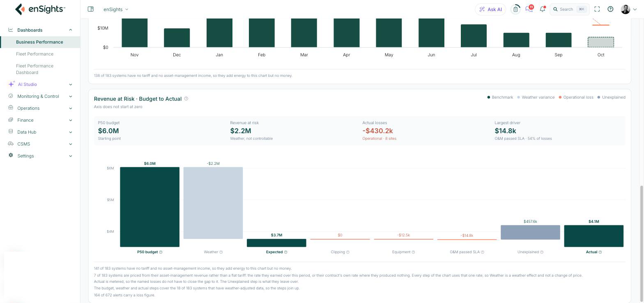Open the Data Hub menu
The image size is (644, 303).
pyautogui.click(x=40, y=132)
